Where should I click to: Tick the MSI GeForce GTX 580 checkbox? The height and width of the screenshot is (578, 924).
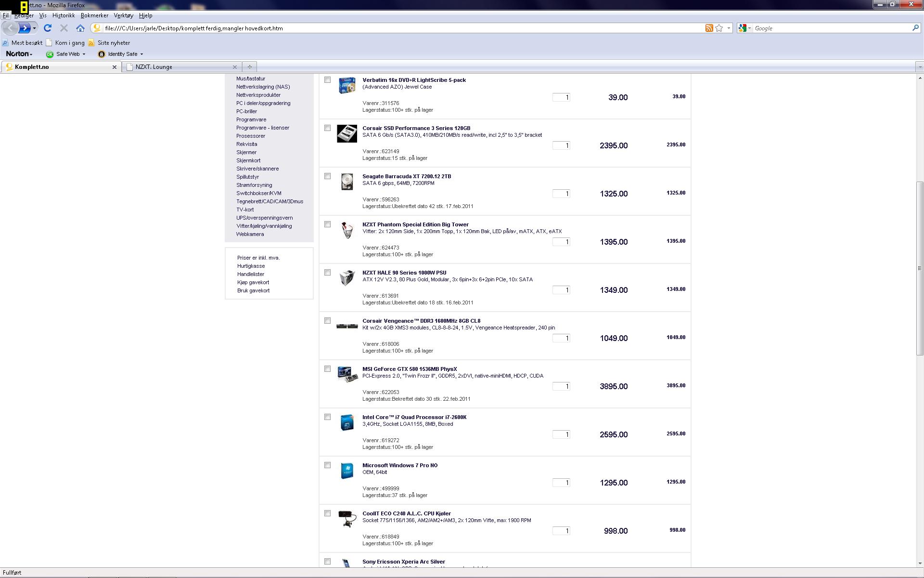point(328,369)
